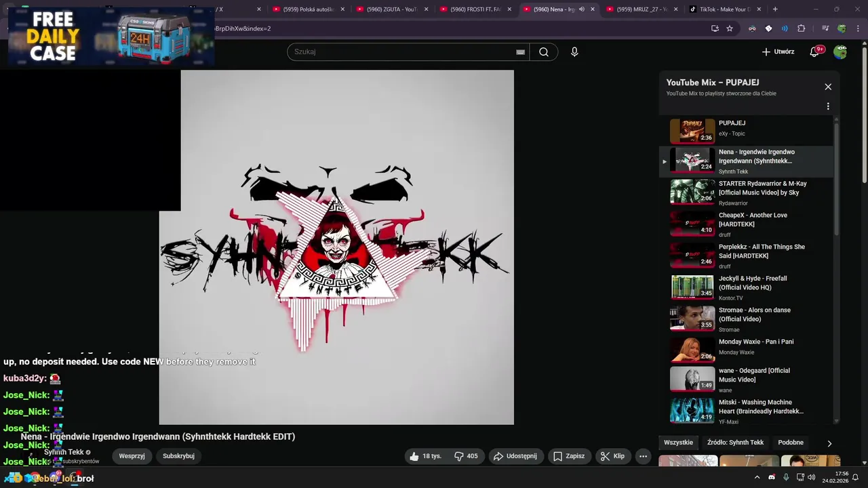This screenshot has height=488, width=868.
Task: Mute the Nena tab via speaker icon
Action: [581, 9]
